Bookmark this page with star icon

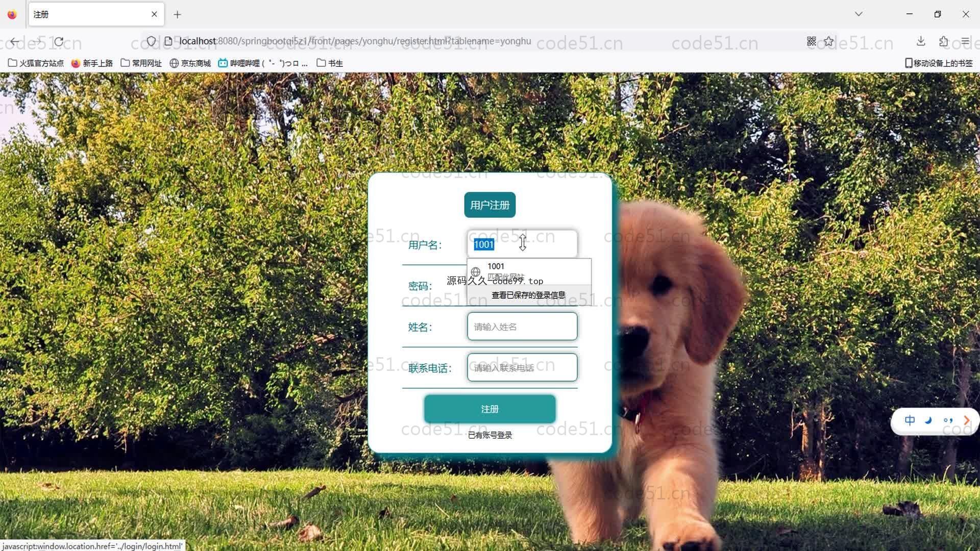[828, 41]
